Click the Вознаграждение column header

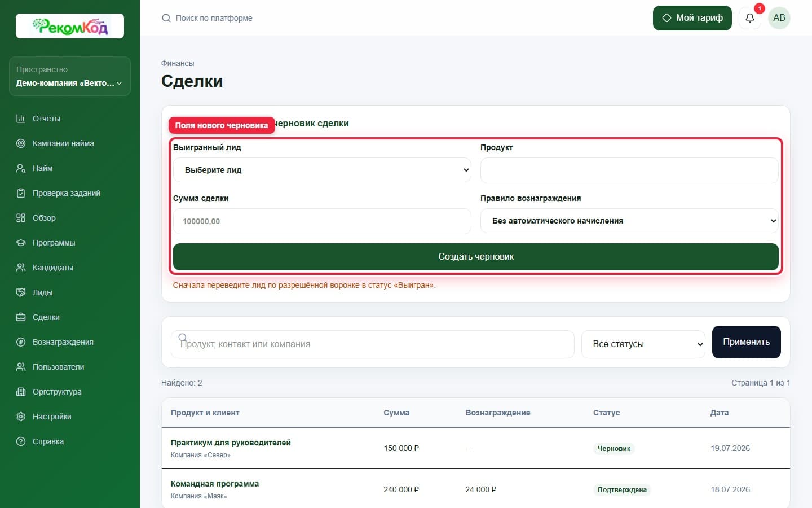498,413
